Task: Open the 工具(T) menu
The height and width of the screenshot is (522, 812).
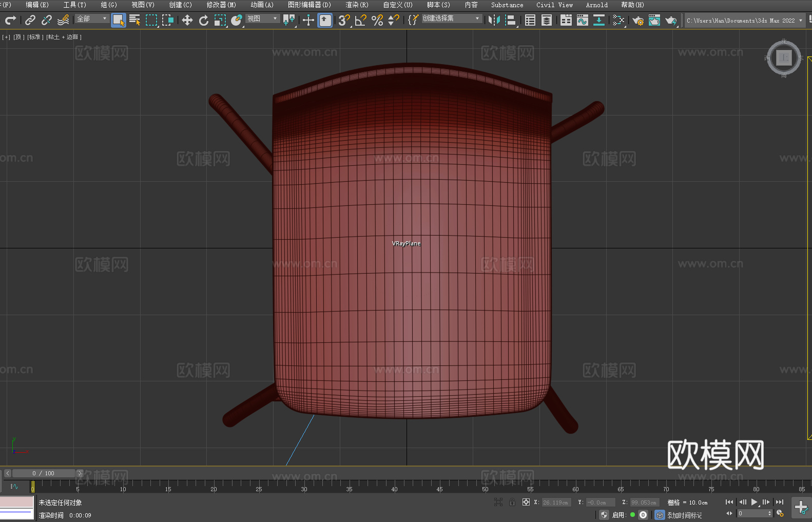Action: [x=74, y=5]
